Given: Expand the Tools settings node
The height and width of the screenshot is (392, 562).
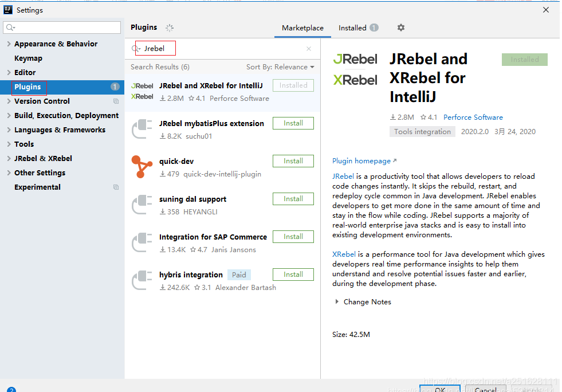Looking at the screenshot, I should point(9,144).
